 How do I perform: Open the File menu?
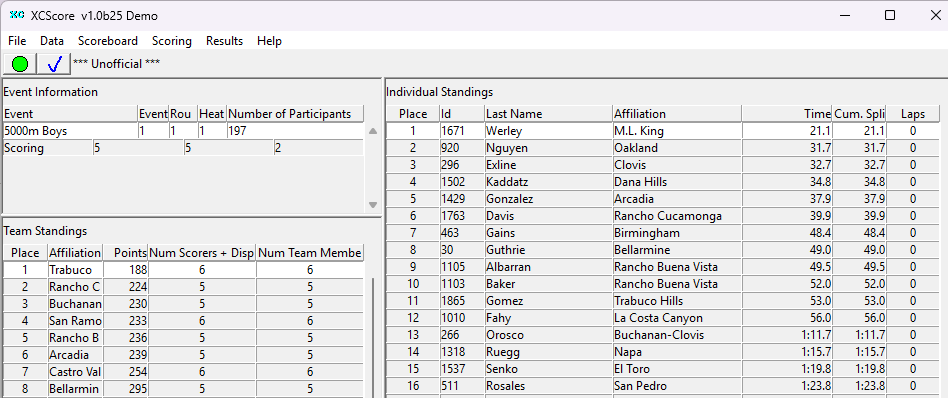click(17, 41)
